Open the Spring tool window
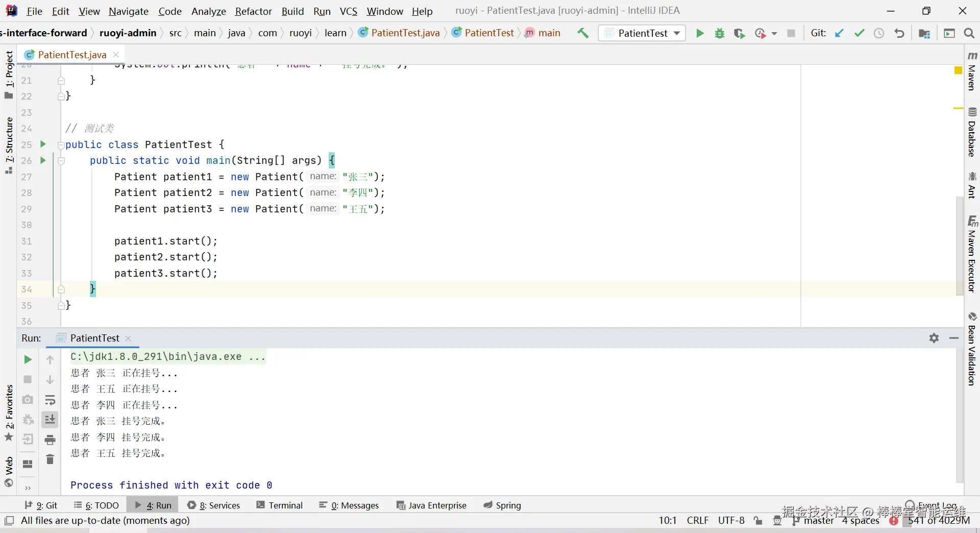The image size is (980, 533). (x=502, y=505)
